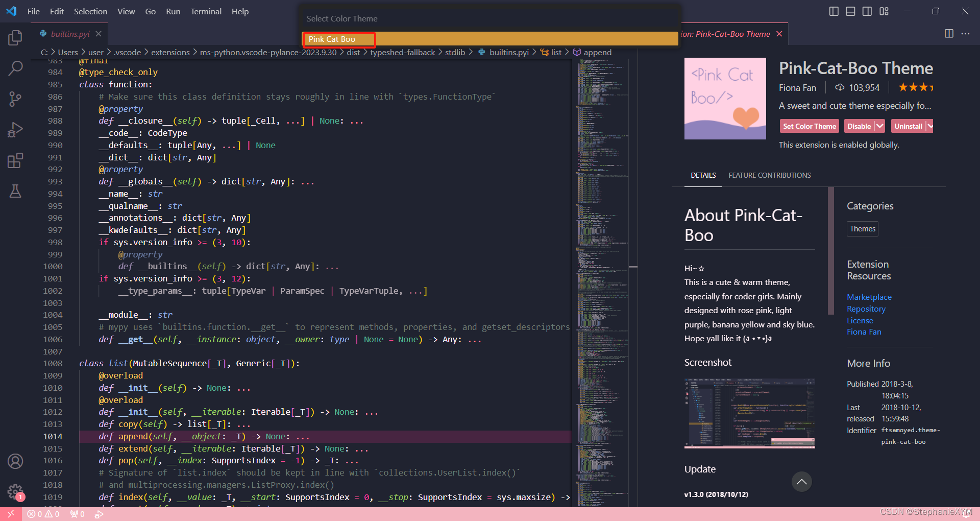Open the Go menu
This screenshot has height=521, width=980.
(x=151, y=11)
